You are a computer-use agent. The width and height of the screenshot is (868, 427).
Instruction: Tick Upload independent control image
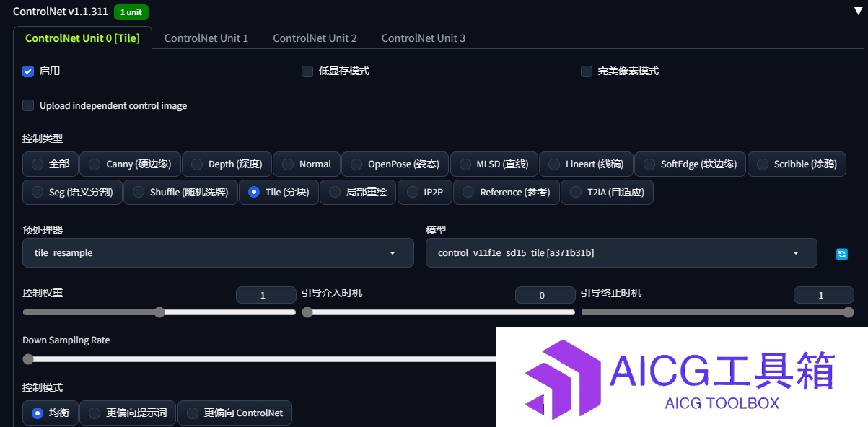[x=28, y=105]
